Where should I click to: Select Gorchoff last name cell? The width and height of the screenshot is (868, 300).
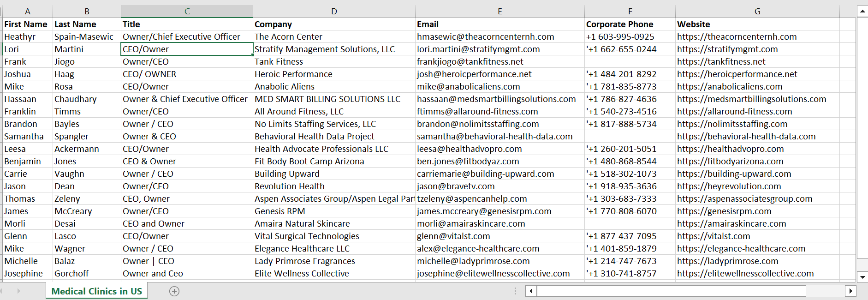pyautogui.click(x=87, y=274)
